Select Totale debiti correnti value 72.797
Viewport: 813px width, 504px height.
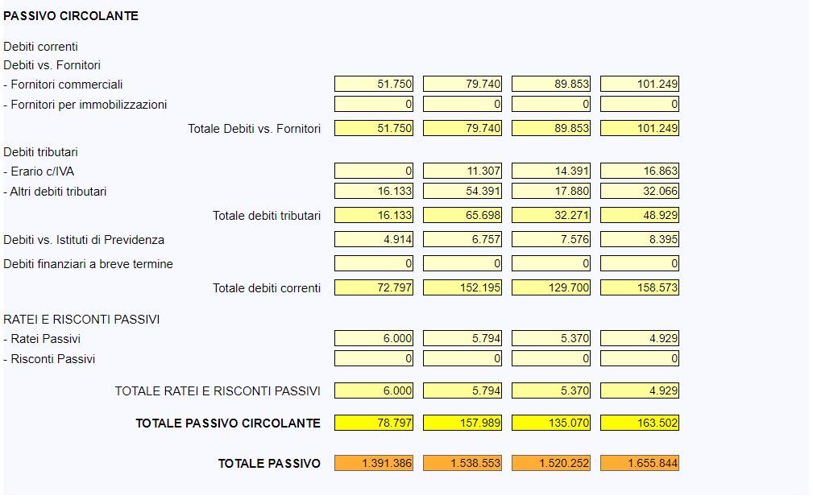point(374,287)
